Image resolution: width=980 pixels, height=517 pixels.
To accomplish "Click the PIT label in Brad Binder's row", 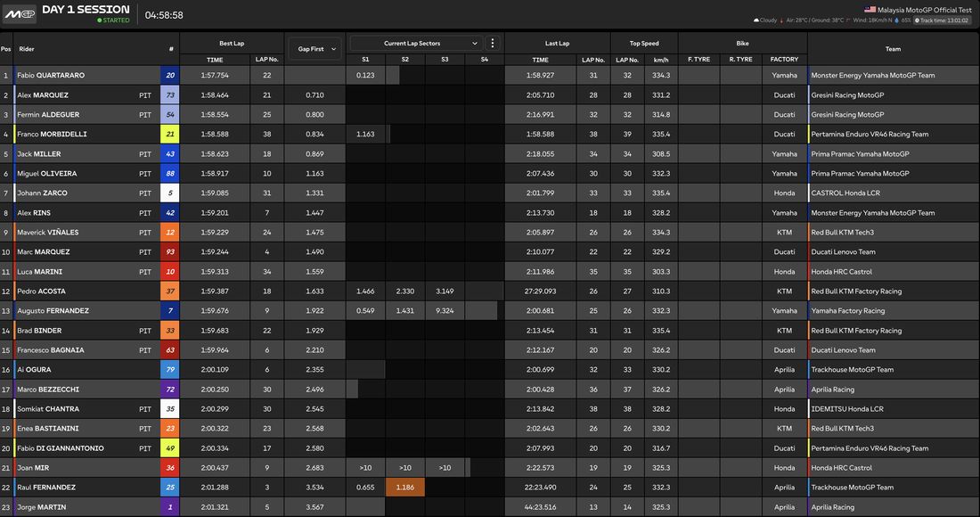I will click(x=145, y=331).
